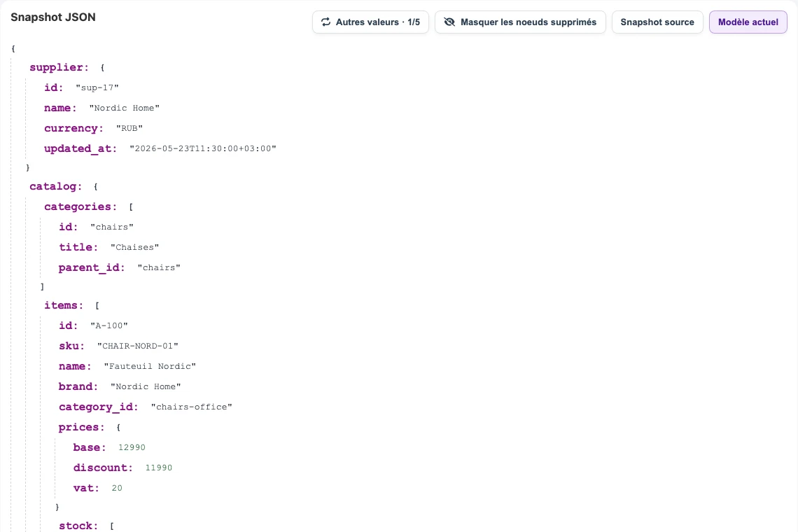Switch to Modèle actuel view

click(748, 22)
